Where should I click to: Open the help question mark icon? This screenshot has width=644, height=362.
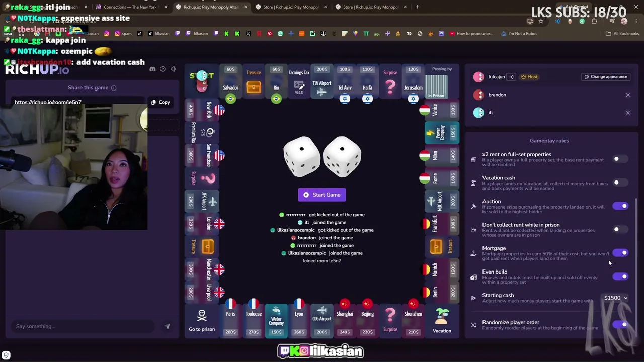coord(163,69)
